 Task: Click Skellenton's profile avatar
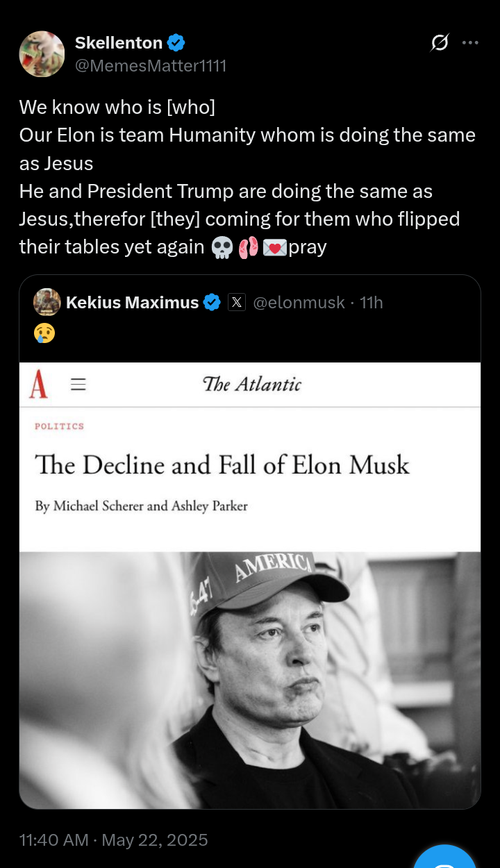[42, 54]
